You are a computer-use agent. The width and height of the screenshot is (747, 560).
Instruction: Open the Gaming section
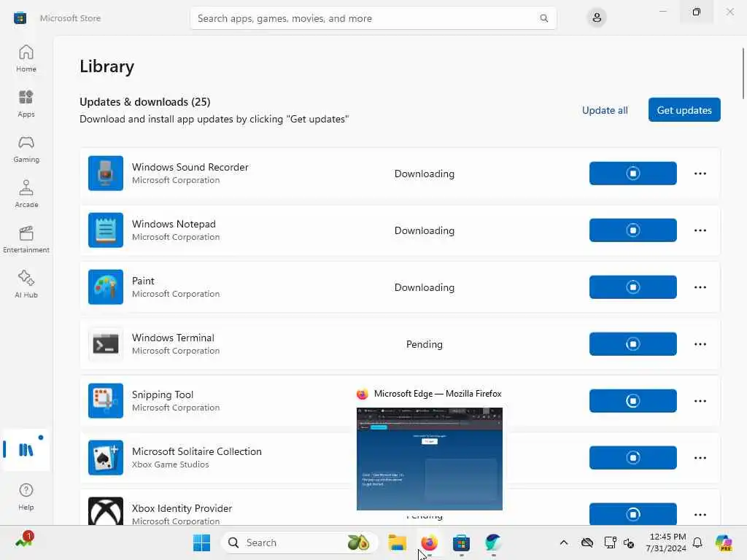(x=26, y=149)
